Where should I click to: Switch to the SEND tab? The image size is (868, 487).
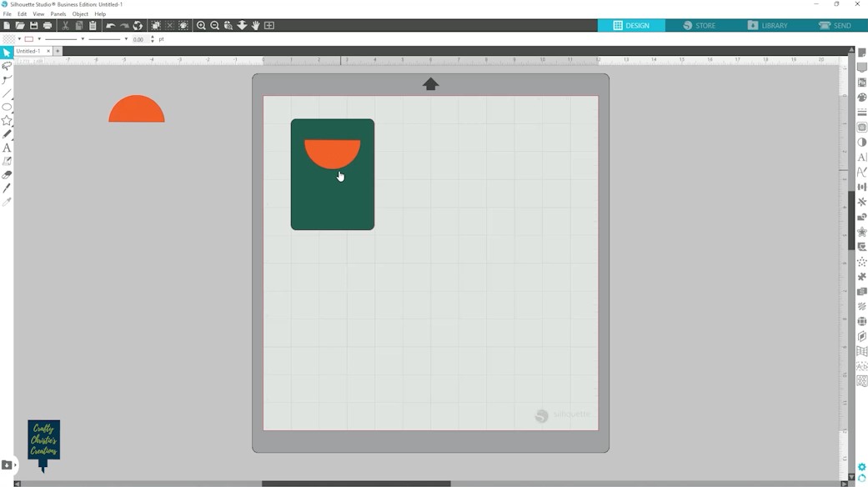point(834,26)
